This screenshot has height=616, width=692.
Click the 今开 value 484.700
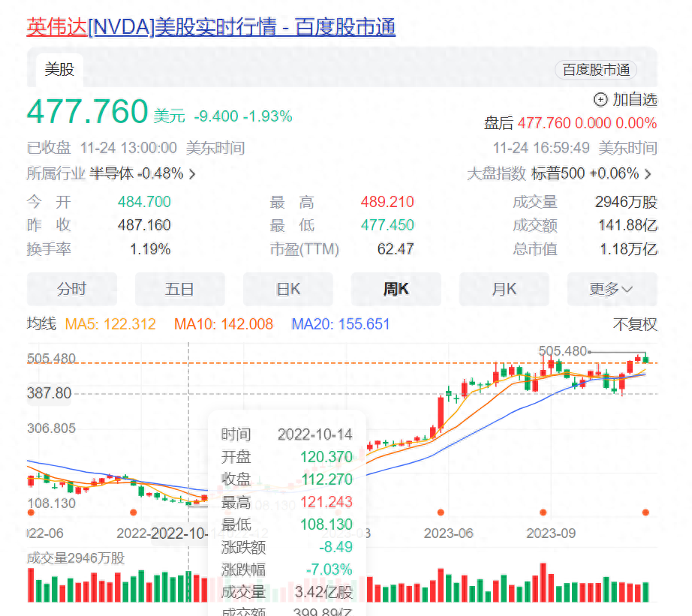click(x=144, y=202)
